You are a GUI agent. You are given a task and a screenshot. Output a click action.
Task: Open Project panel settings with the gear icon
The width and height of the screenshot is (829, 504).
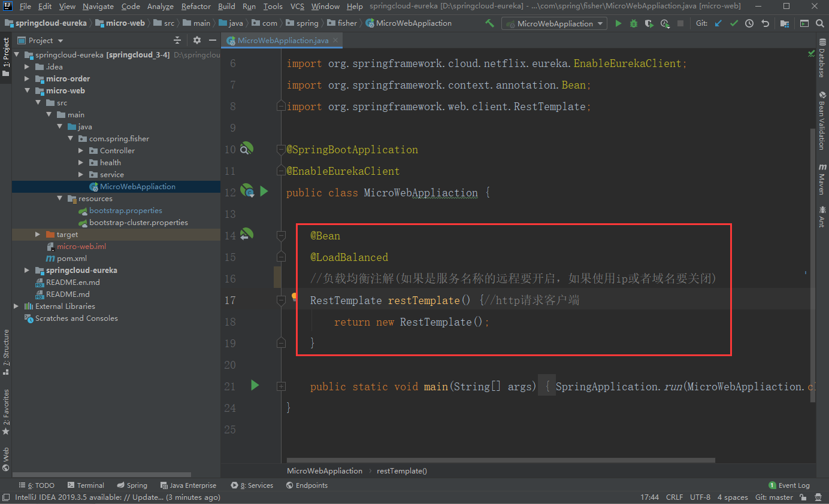tap(196, 40)
